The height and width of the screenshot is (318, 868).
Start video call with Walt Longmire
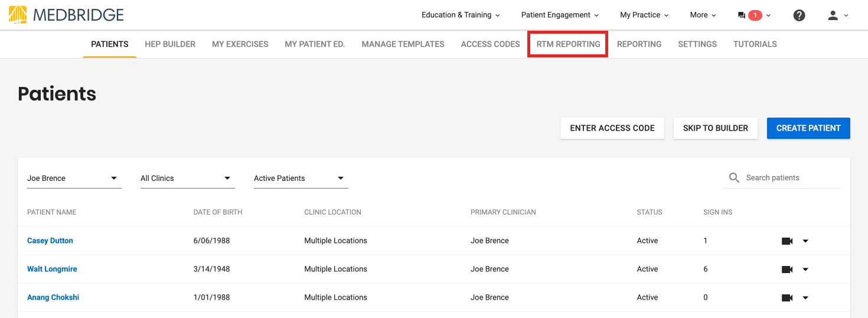(787, 270)
